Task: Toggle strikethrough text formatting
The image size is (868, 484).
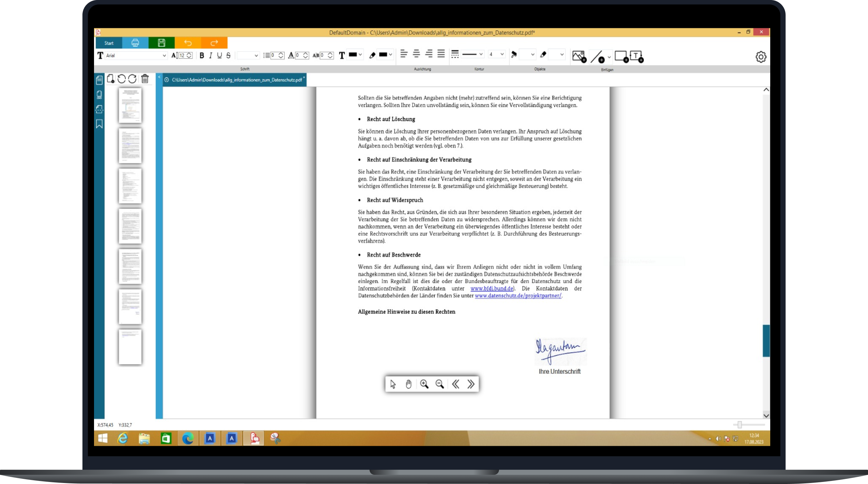Action: pos(228,56)
